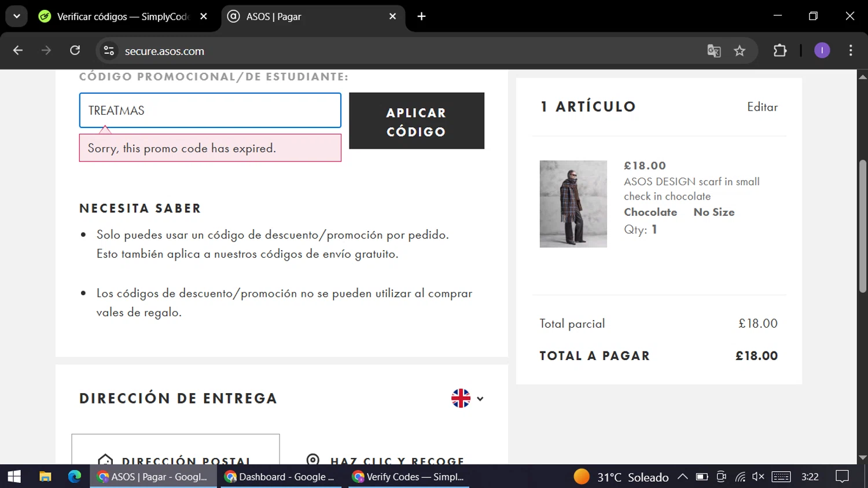The width and height of the screenshot is (868, 488).
Task: Click the Google Translate page icon
Action: 714,51
